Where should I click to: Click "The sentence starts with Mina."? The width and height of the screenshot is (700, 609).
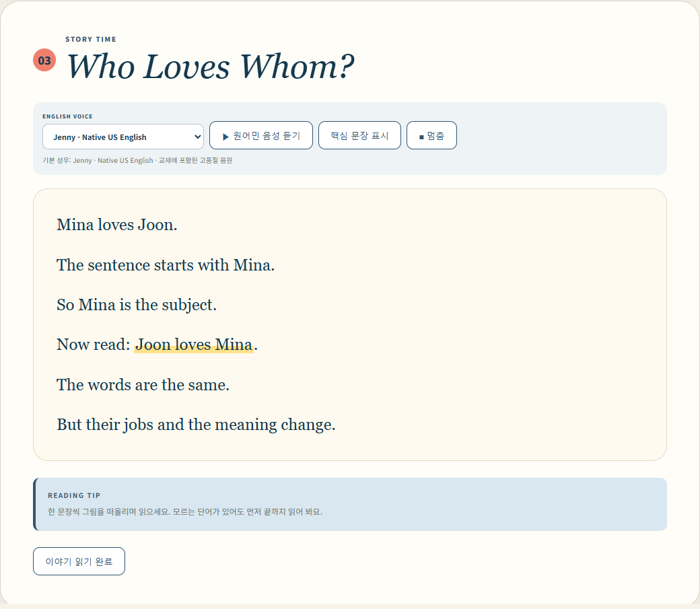pos(166,264)
